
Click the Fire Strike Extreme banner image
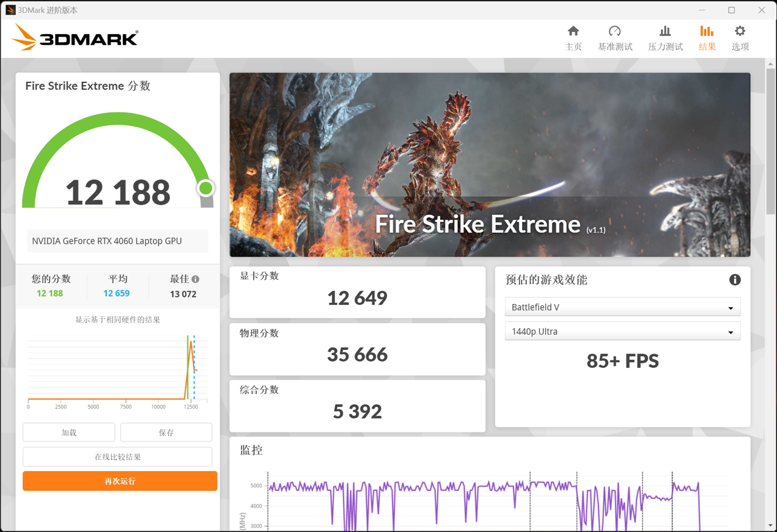click(490, 165)
